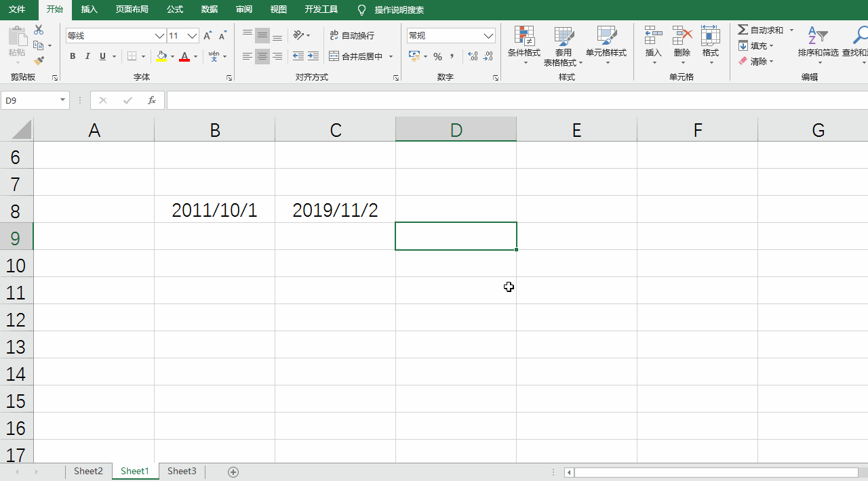Select the Format Painter brush

click(x=39, y=61)
